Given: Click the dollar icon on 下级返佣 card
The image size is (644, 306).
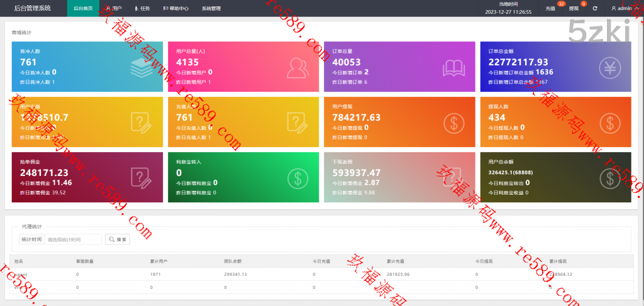Looking at the screenshot, I should [x=453, y=177].
